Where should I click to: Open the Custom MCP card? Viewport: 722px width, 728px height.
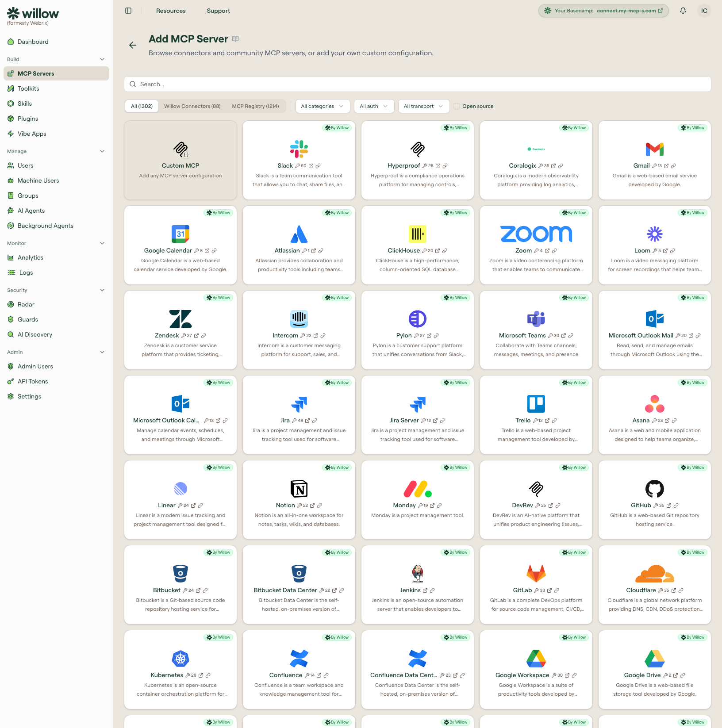(180, 160)
